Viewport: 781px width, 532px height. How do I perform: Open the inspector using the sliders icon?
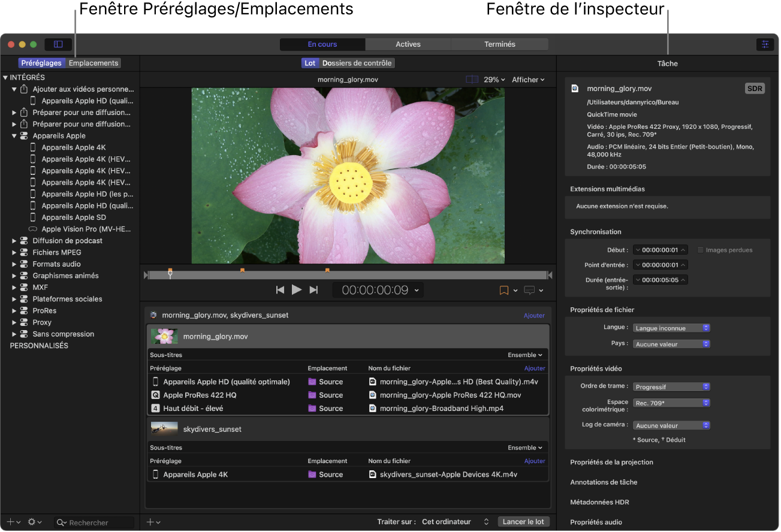(x=765, y=44)
